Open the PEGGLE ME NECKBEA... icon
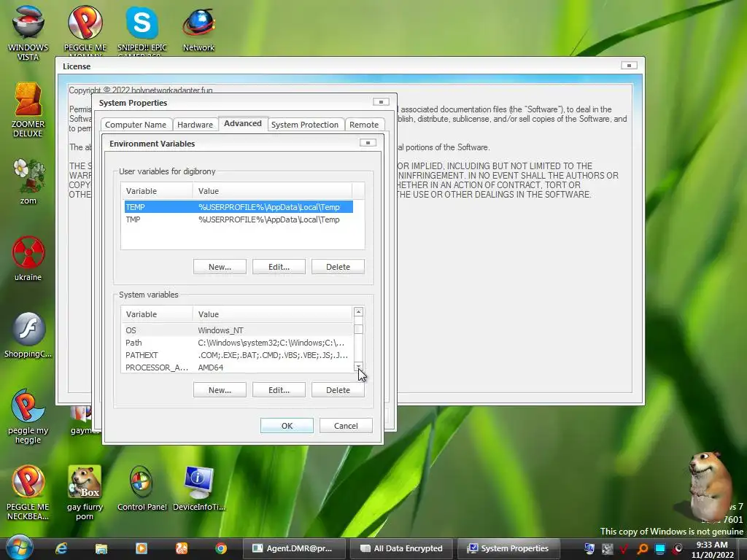Image resolution: width=747 pixels, height=560 pixels. click(x=28, y=492)
